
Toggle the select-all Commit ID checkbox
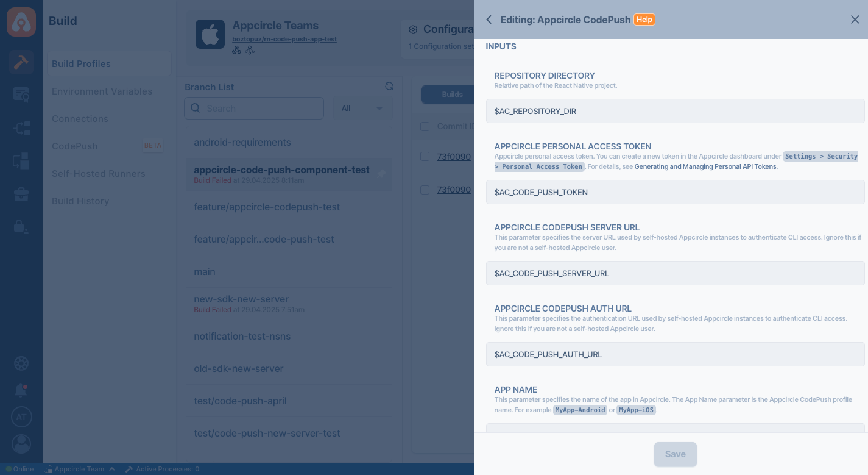[x=425, y=126]
